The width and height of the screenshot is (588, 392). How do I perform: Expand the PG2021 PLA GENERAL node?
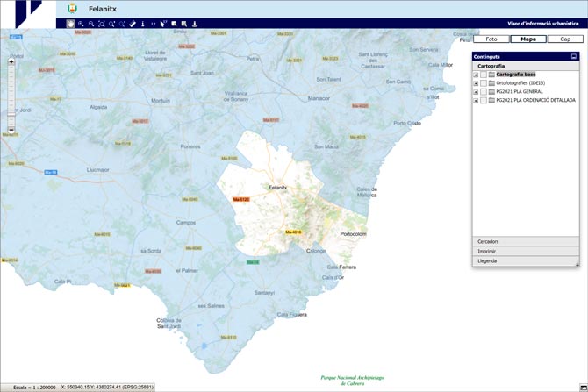476,92
